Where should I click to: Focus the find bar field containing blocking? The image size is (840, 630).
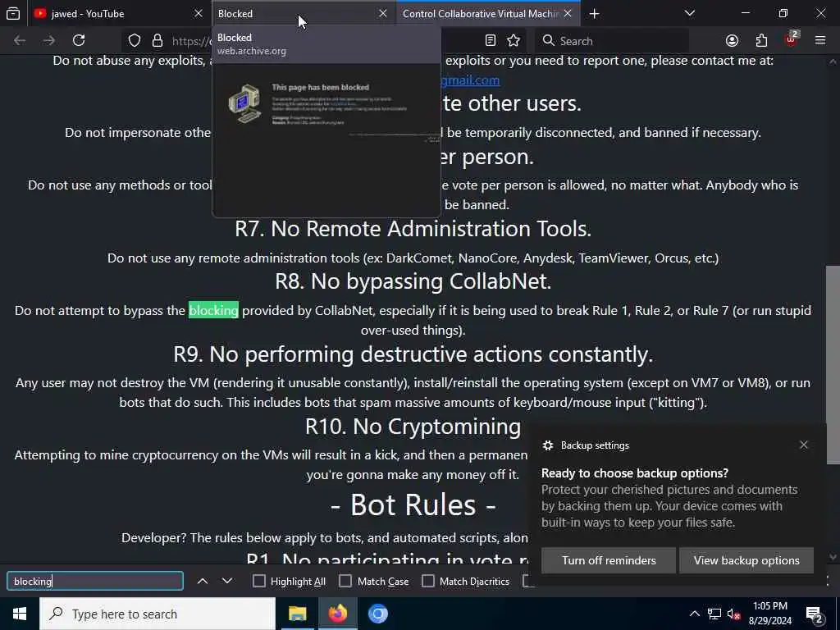point(95,582)
